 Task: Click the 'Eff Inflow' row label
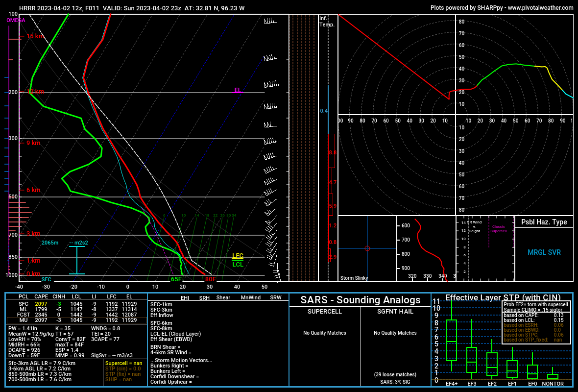pos(162,315)
